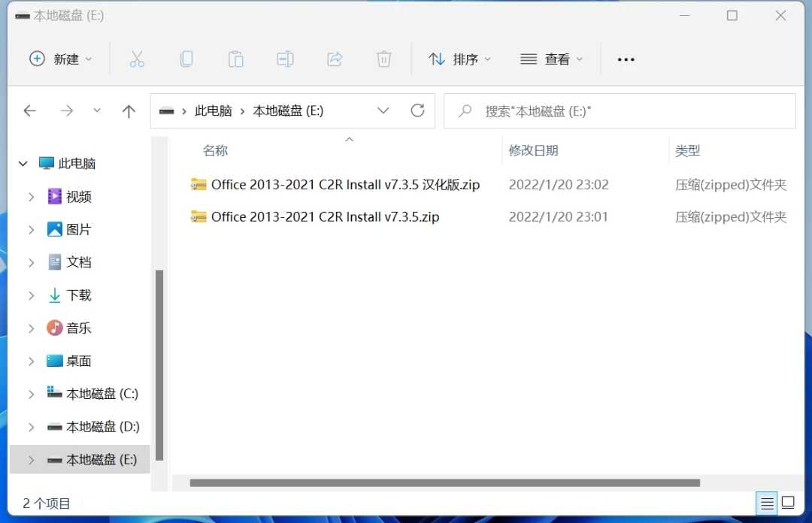Maximize the File Explorer window

tap(732, 16)
